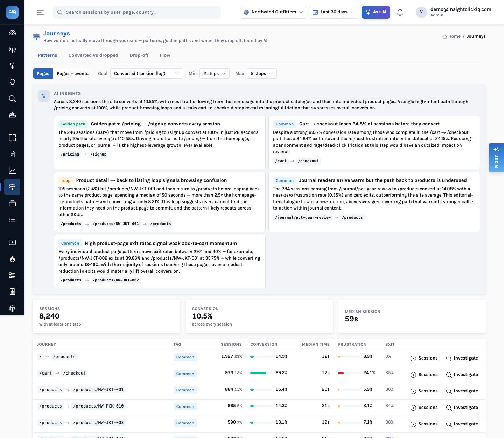Open the demo@insightclickiq.com account menu
The height and width of the screenshot is (438, 504).
[x=454, y=12]
